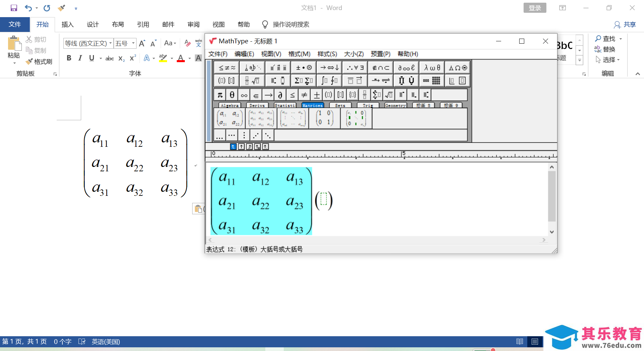This screenshot has width=644, height=351.
Task: Expand the 查找 dropdown arrow
Action: [621, 39]
